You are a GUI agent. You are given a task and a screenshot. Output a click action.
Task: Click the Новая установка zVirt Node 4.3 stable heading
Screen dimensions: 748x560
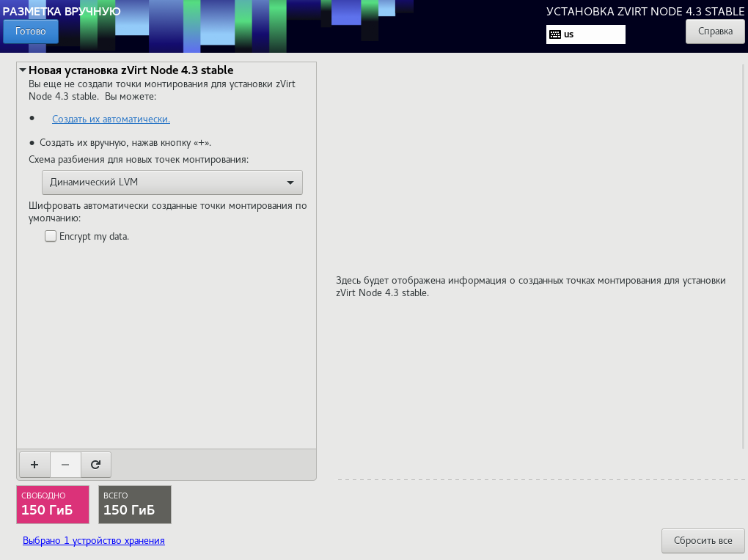(131, 70)
